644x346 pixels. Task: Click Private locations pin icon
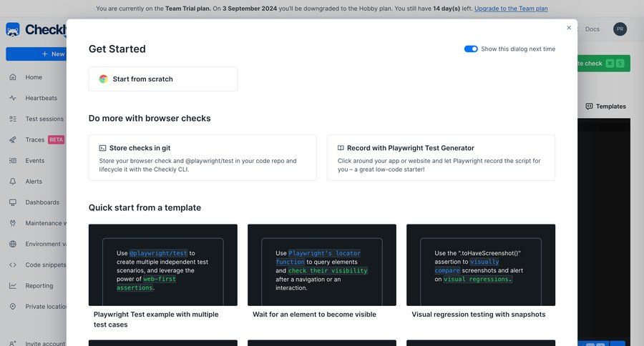click(13, 307)
